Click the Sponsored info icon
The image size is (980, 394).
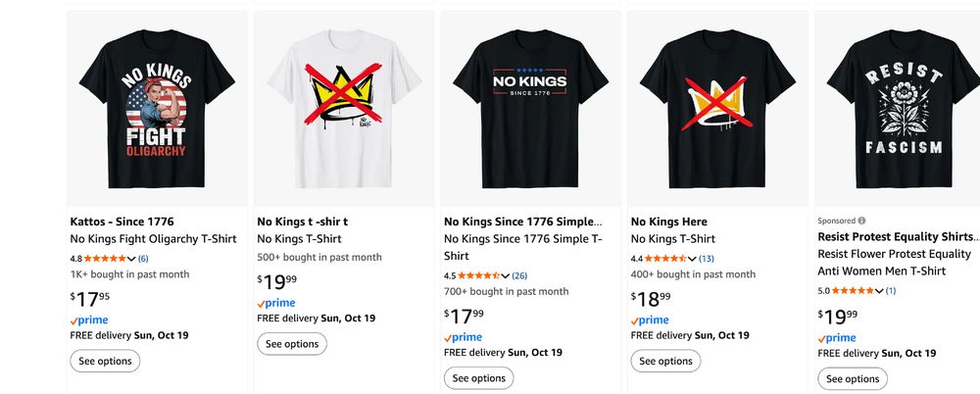863,221
